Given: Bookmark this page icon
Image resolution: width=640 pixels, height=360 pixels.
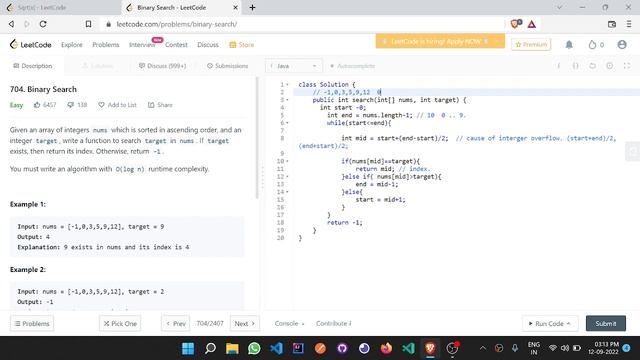Looking at the screenshot, I should pos(88,24).
